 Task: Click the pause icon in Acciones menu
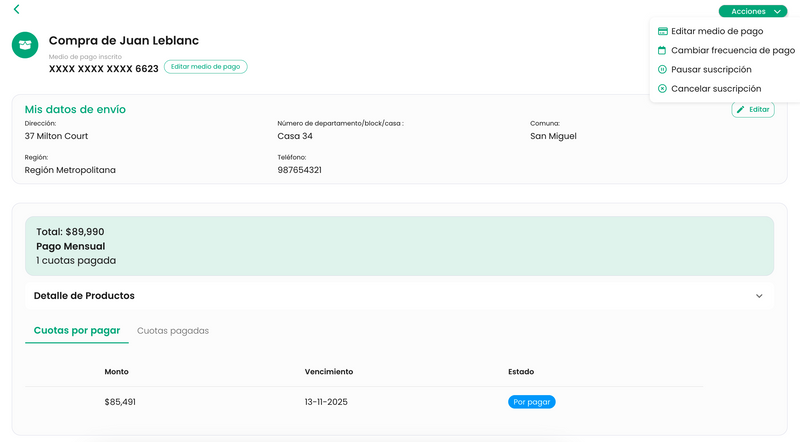pos(662,69)
